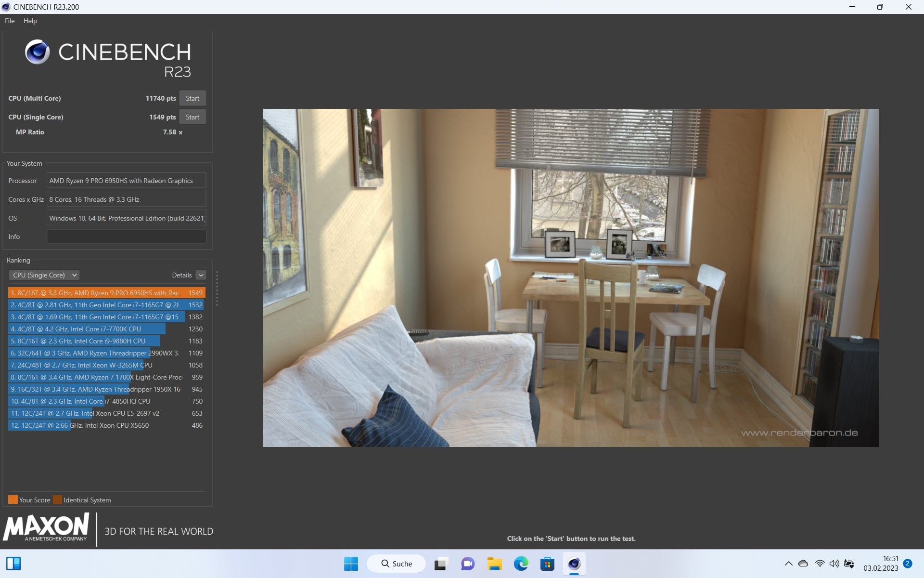Open Task View in taskbar

(x=441, y=564)
